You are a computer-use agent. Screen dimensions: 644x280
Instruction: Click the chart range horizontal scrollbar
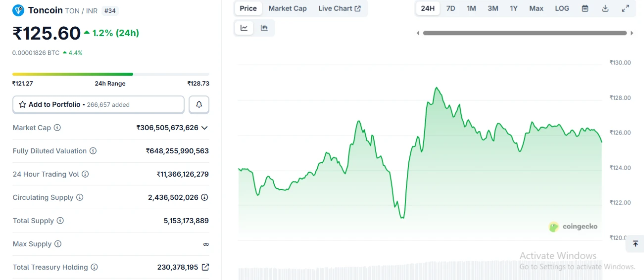525,33
